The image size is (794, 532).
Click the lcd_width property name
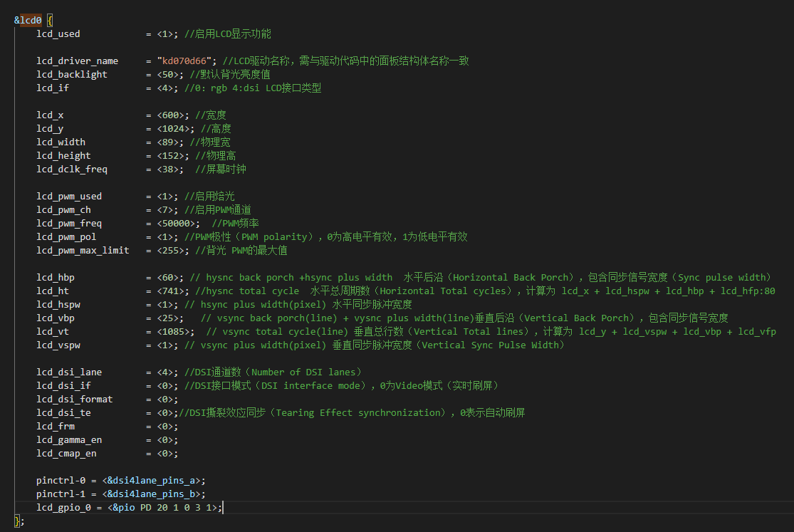(61, 142)
